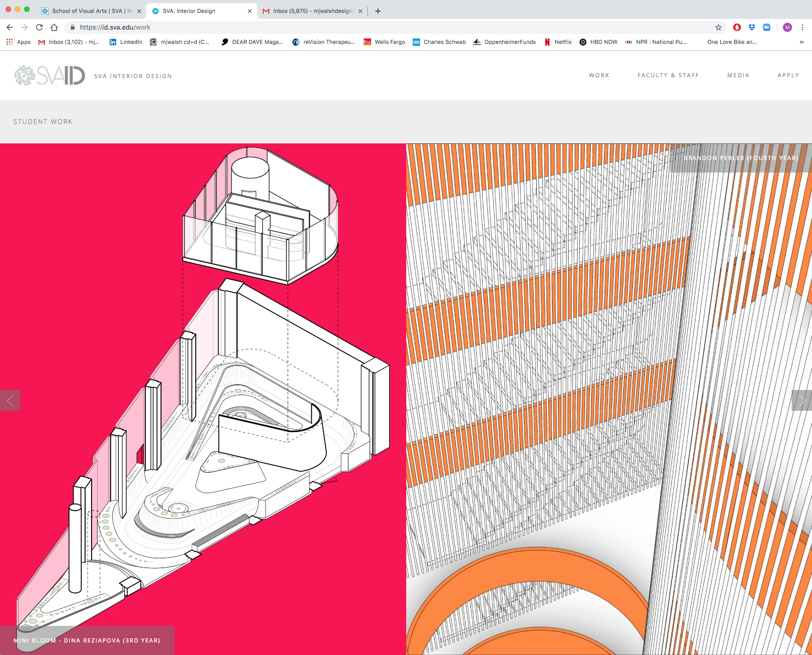This screenshot has width=812, height=655.
Task: Open FACULTY & STAFF nav item
Action: [668, 75]
